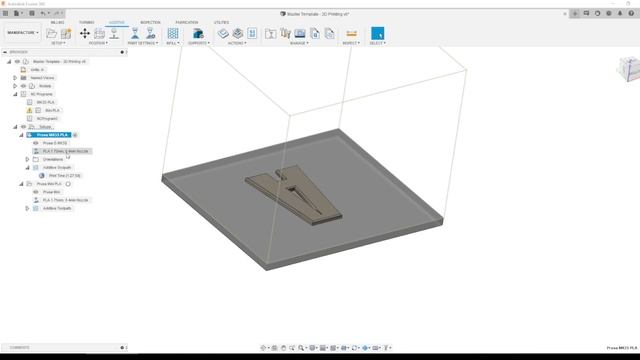This screenshot has width=640, height=360.
Task: Click the second icon in the Manage group
Action: tap(285, 33)
